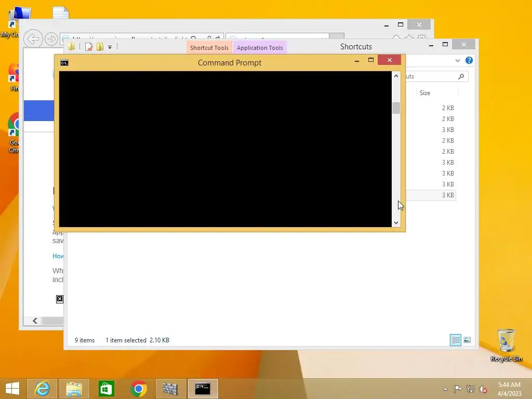Open the Customize Quick Access Toolbar dropdown
This screenshot has height=399, width=532.
click(110, 47)
